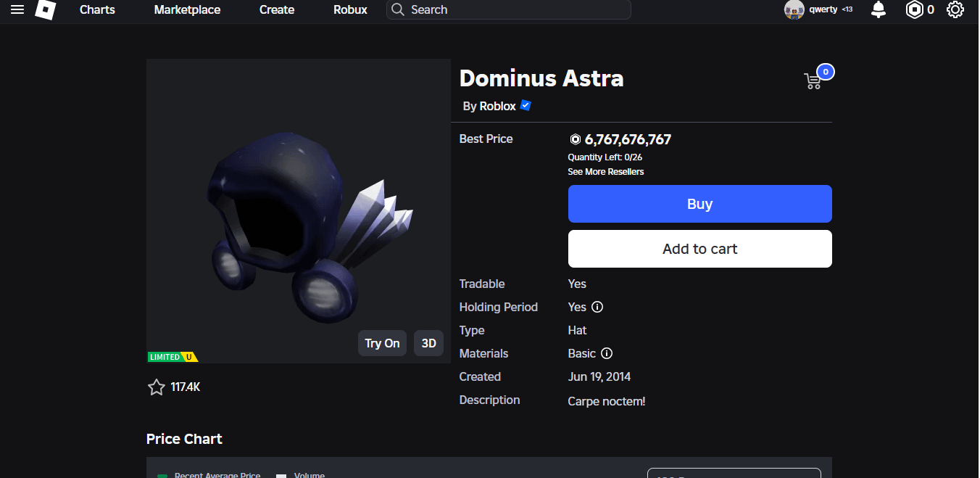Open the settings gear menu

[955, 9]
